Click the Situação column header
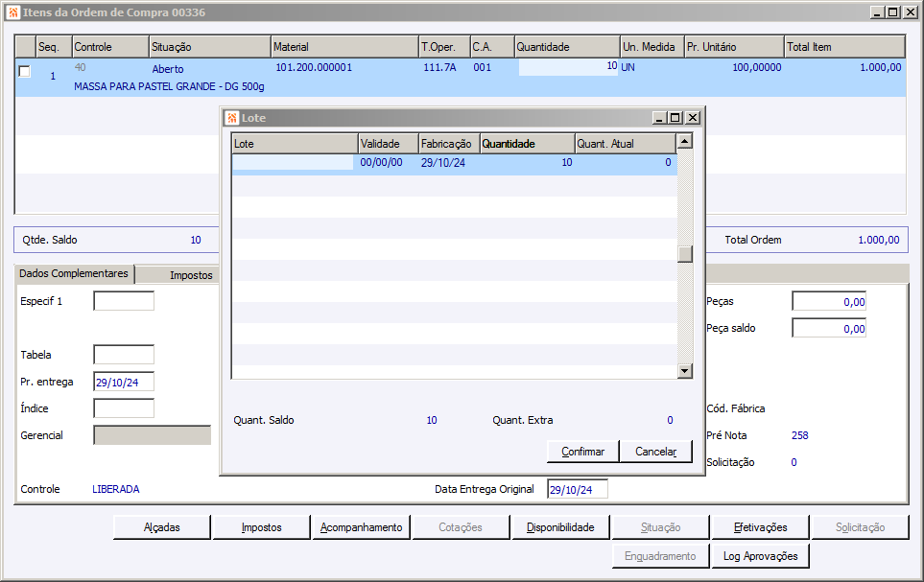924x582 pixels. tap(210, 47)
